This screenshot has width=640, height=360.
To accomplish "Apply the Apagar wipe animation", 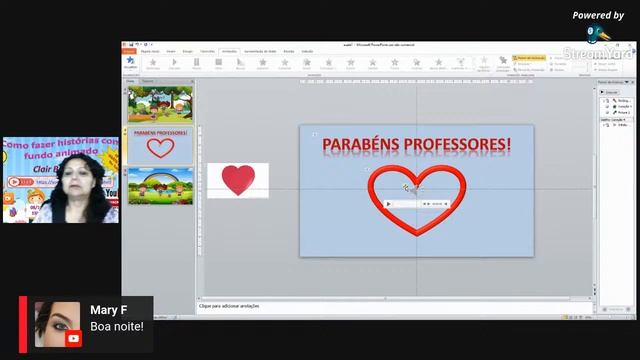I will click(x=373, y=64).
